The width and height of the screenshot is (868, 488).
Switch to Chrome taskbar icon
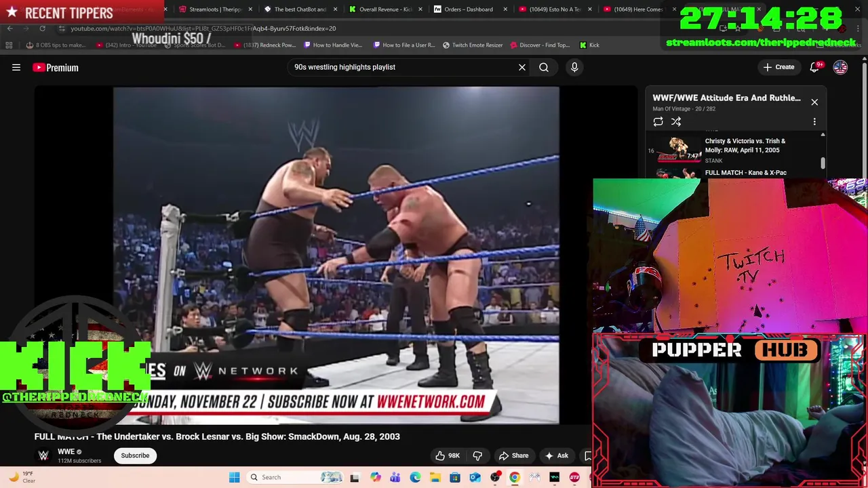(x=515, y=477)
